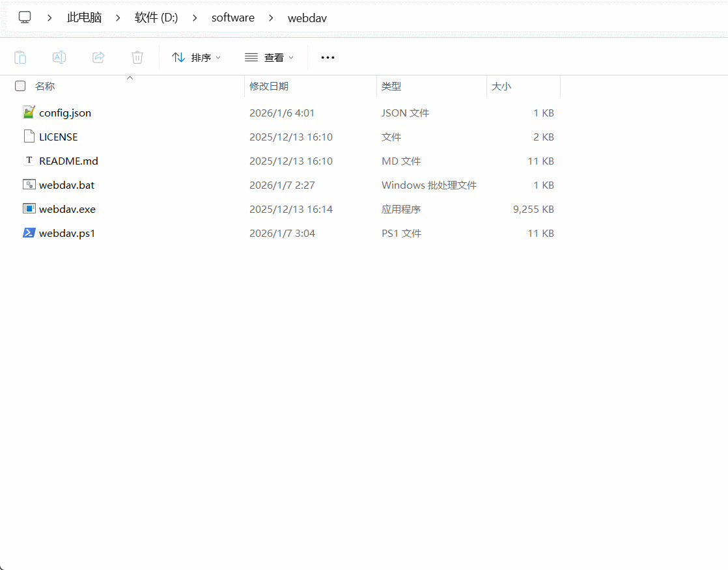
Task: Open the 排序 sort dropdown
Action: coord(196,57)
